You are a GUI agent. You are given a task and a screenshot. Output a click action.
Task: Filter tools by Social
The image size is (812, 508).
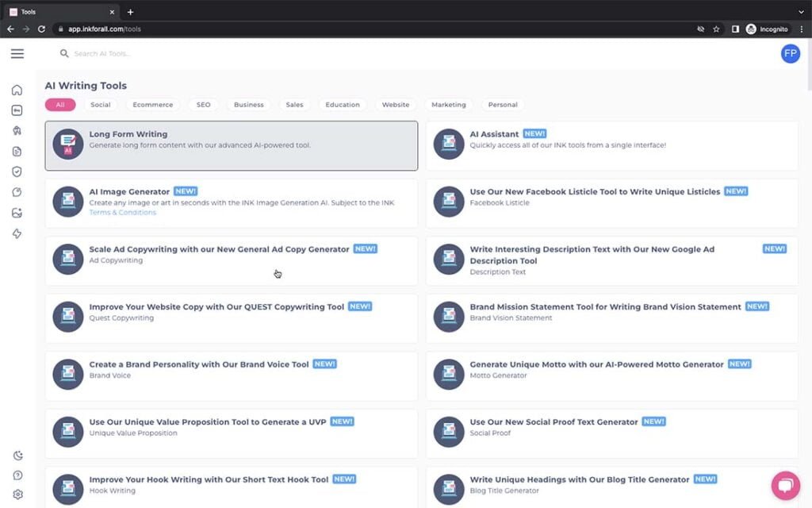click(101, 105)
